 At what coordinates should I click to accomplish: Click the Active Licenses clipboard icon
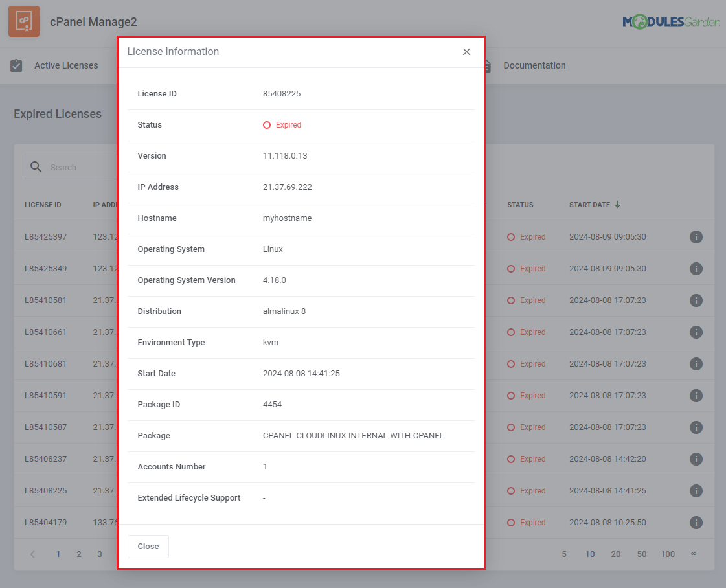coord(16,65)
